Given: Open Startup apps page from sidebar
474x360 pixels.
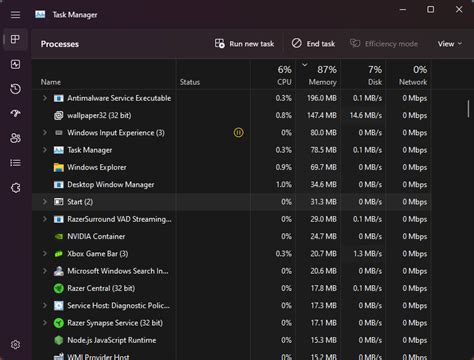Looking at the screenshot, I should pos(15,114).
